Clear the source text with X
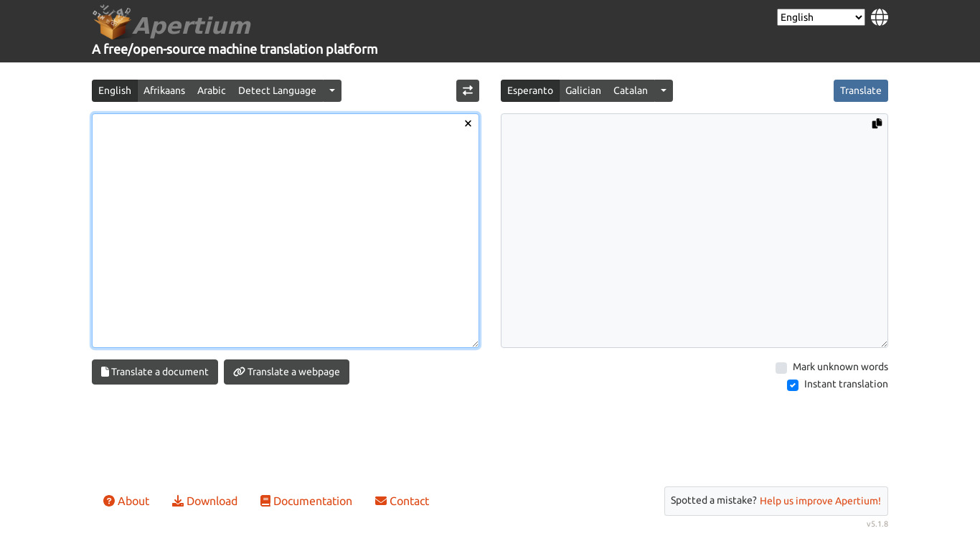 pos(468,123)
